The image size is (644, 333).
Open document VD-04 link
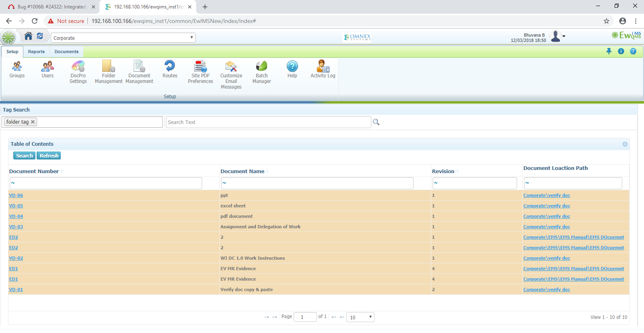[16, 216]
